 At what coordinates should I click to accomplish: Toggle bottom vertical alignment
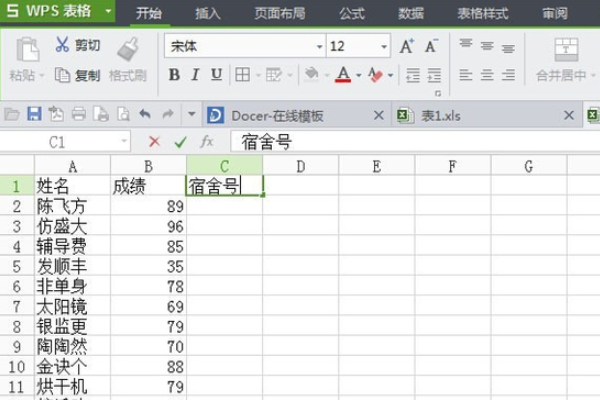pyautogui.click(x=508, y=49)
